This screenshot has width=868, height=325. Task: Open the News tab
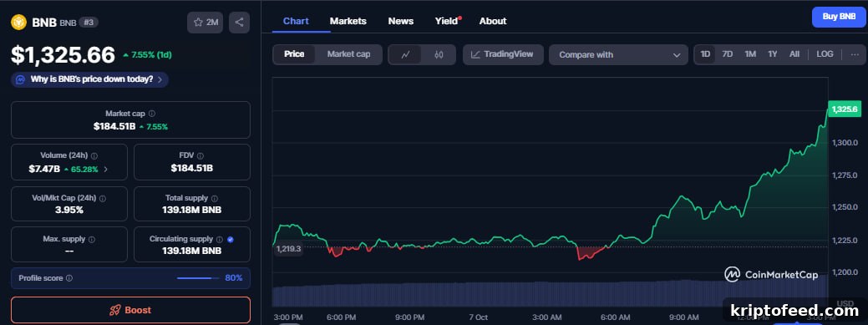click(401, 21)
